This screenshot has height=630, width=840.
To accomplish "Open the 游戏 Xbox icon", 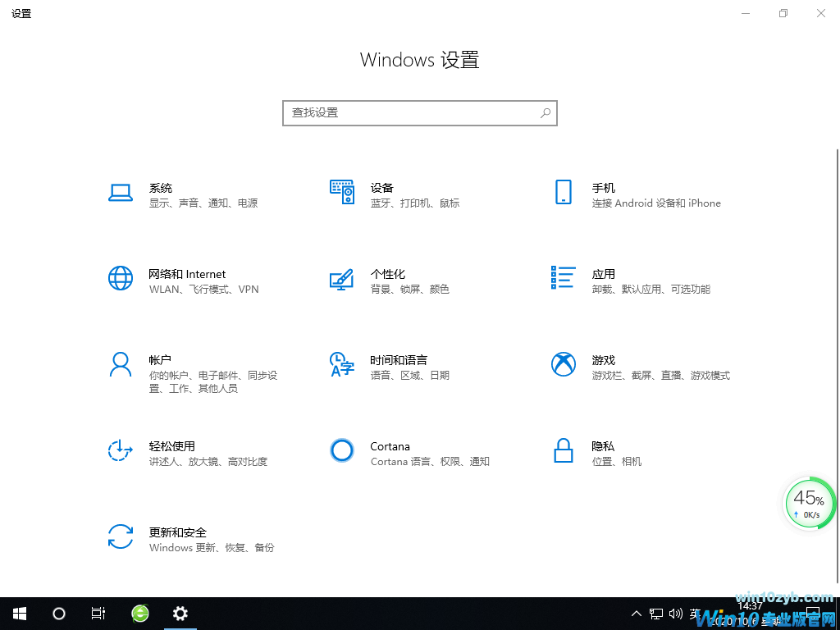I will pyautogui.click(x=563, y=364).
